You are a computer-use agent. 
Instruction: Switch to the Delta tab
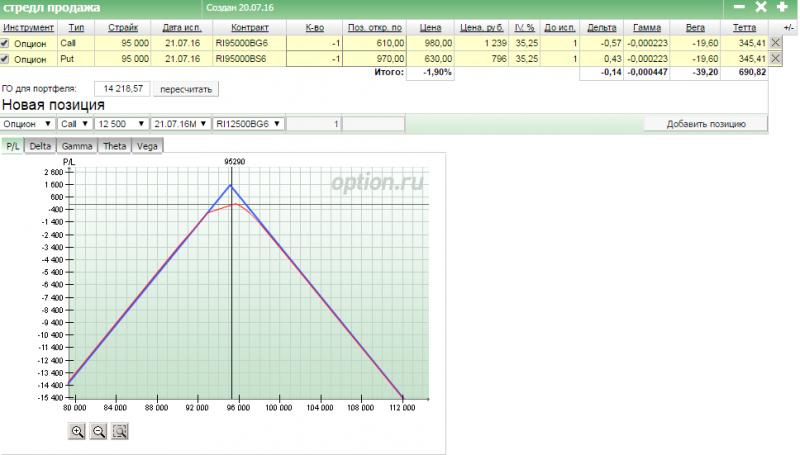(40, 146)
